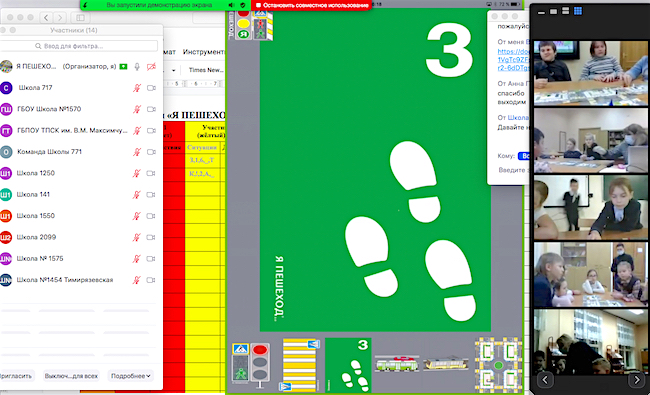This screenshot has width=650, height=395.
Task: Click the muted mic icon for ГБПОУ ТПСК row
Action: tap(137, 131)
